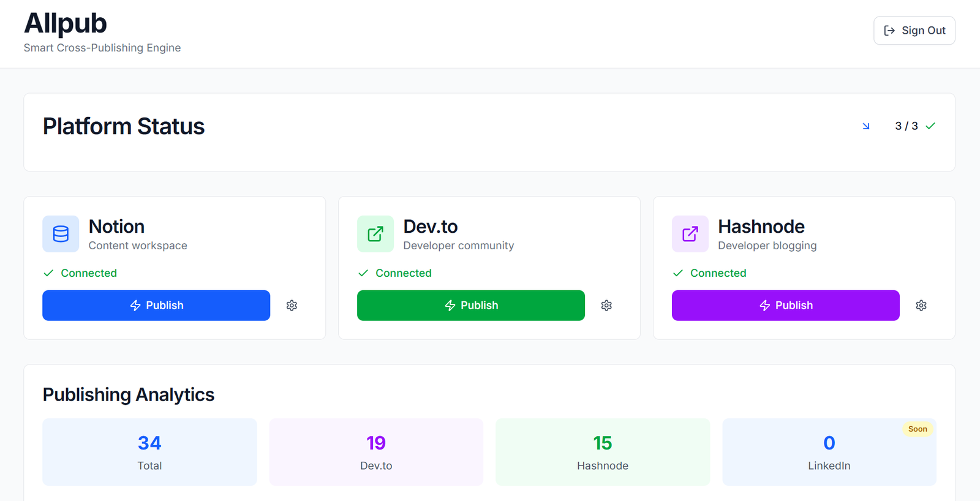Open Dev.to card settings gear
The height and width of the screenshot is (501, 980).
[606, 306]
